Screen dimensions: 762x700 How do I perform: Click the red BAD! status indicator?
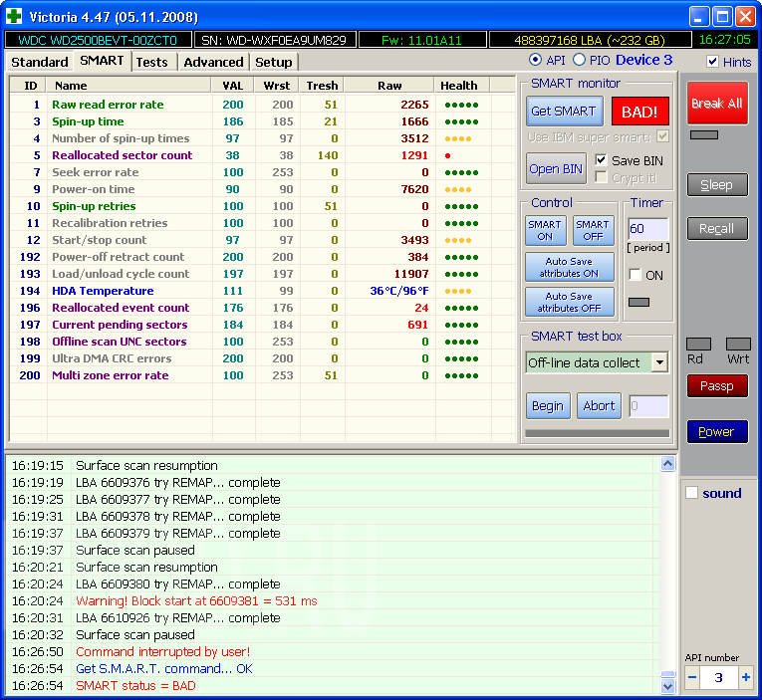[639, 112]
